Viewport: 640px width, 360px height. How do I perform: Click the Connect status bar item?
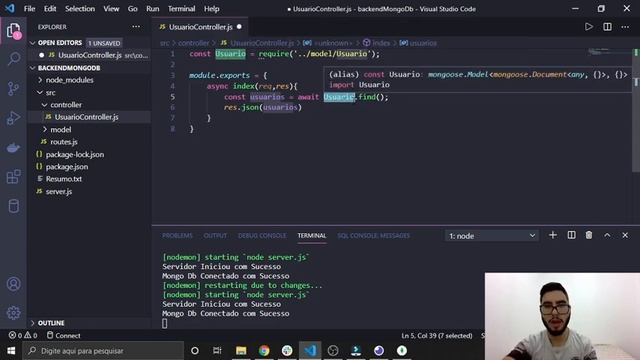point(63,336)
